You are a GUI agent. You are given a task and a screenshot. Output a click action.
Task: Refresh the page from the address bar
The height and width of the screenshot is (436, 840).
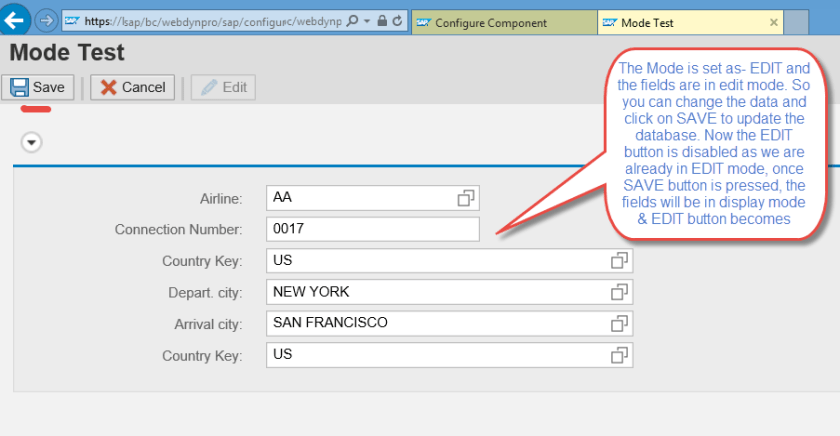click(398, 21)
